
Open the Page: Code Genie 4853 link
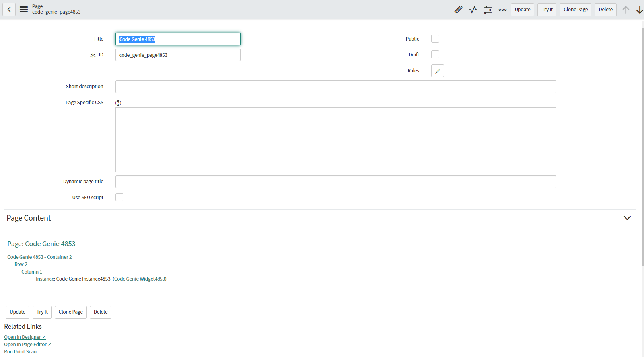[x=41, y=244]
